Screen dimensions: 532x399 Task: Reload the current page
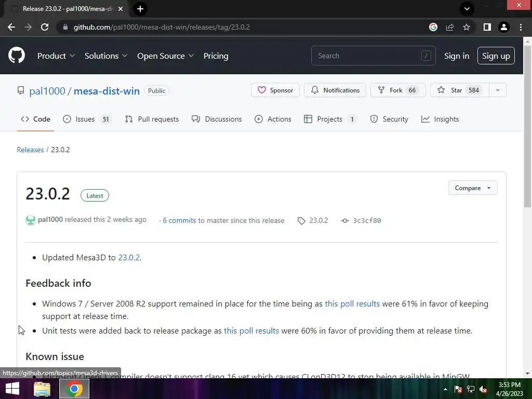click(45, 27)
